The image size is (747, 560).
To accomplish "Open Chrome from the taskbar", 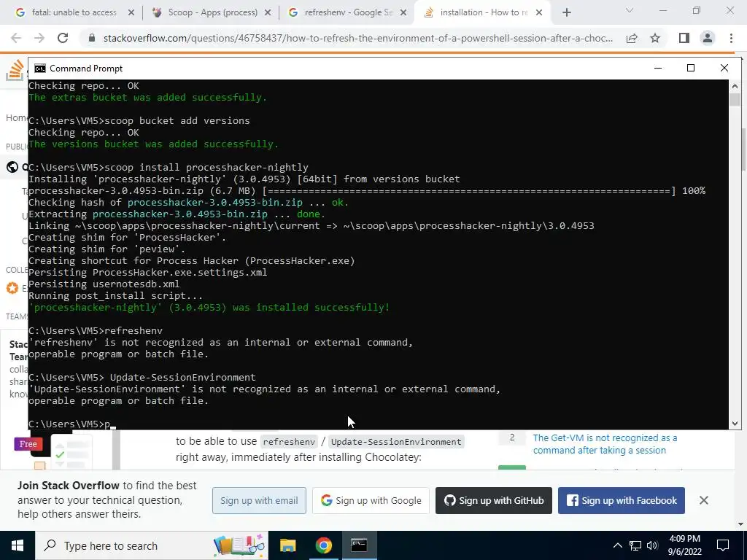I will (323, 545).
